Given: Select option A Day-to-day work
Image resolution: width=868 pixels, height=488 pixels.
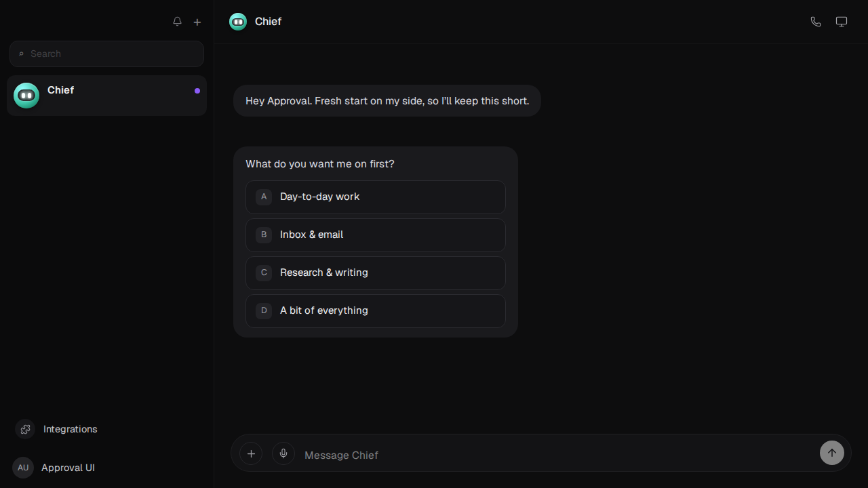Looking at the screenshot, I should (376, 197).
